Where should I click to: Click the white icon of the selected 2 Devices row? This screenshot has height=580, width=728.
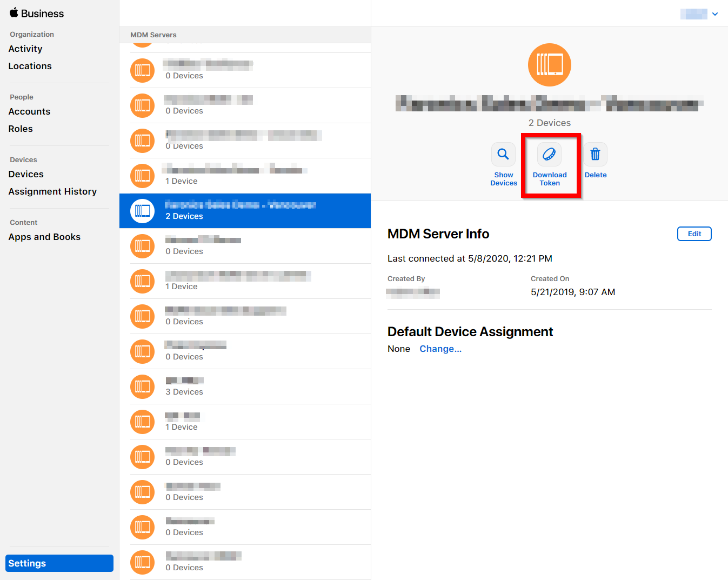click(x=142, y=211)
